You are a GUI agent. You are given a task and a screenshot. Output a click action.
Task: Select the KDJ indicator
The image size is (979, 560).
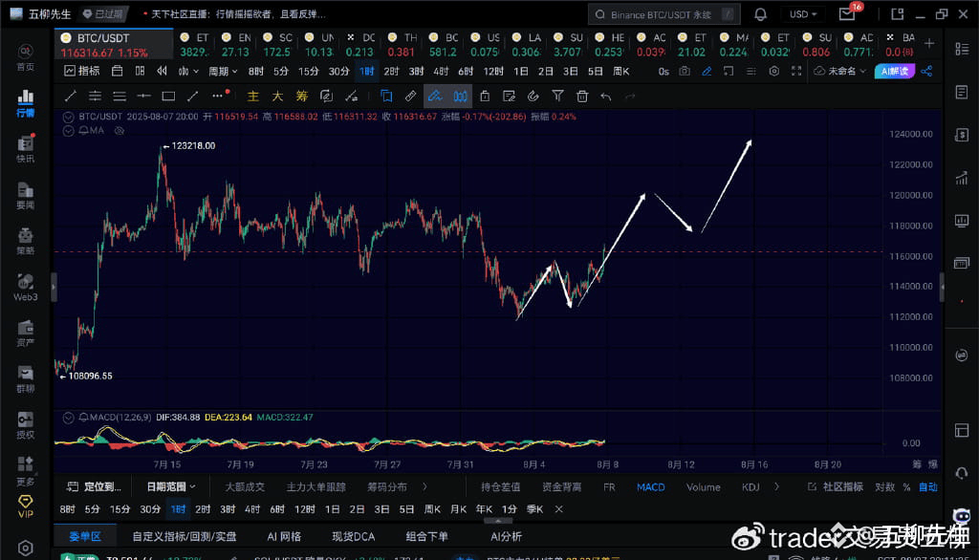click(751, 487)
